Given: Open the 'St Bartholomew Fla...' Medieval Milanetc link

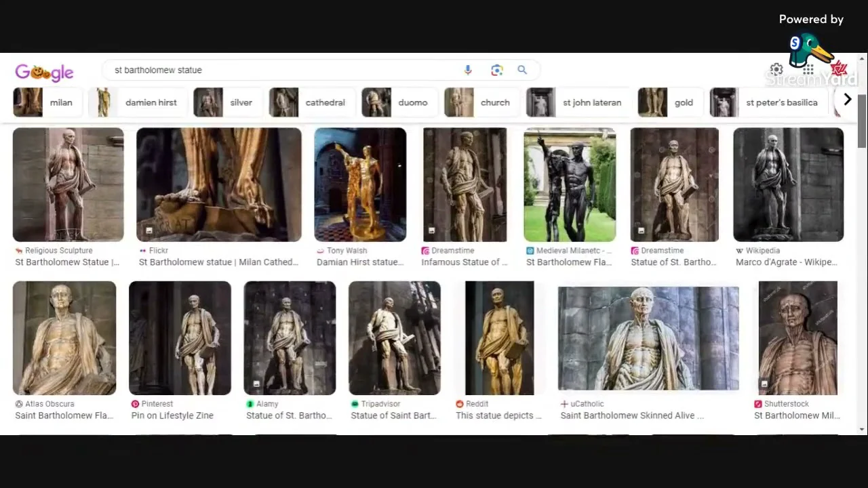Looking at the screenshot, I should (x=569, y=262).
